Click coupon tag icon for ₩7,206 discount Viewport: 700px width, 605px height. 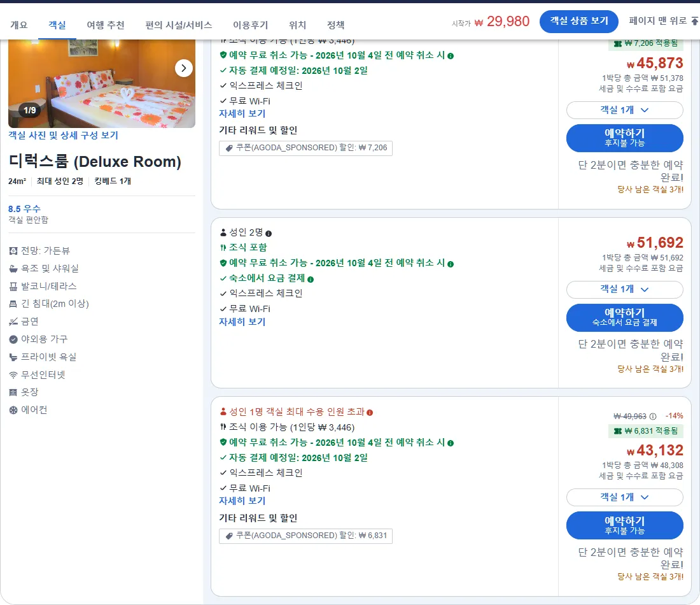point(229,148)
